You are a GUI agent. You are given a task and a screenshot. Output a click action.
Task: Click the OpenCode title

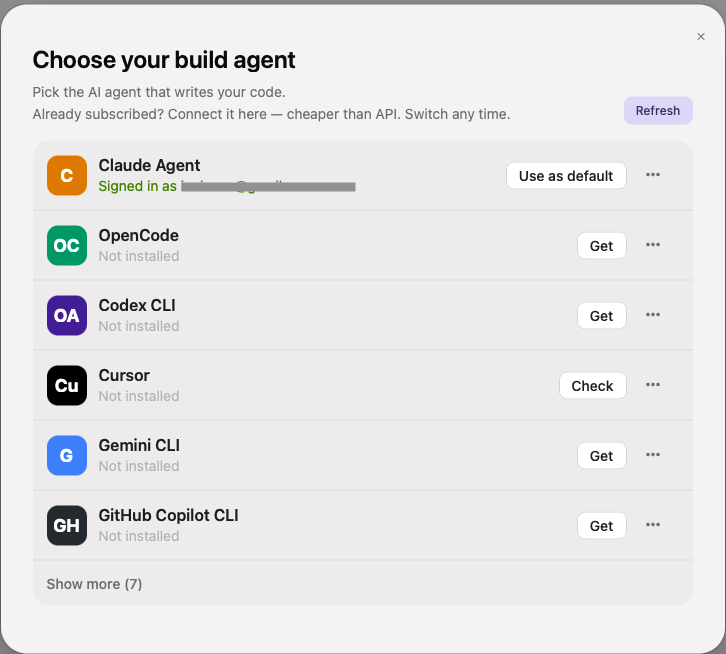(x=138, y=235)
